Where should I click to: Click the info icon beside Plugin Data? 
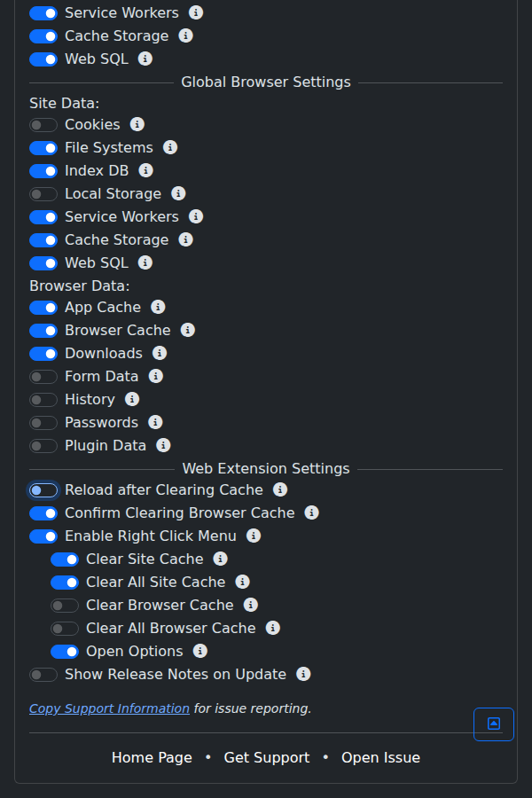(x=163, y=445)
